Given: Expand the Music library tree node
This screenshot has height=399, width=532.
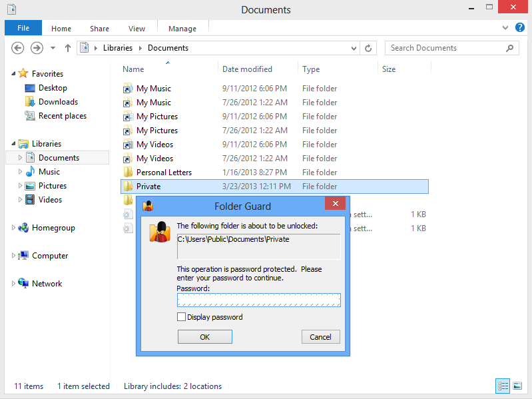Looking at the screenshot, I should [x=20, y=172].
